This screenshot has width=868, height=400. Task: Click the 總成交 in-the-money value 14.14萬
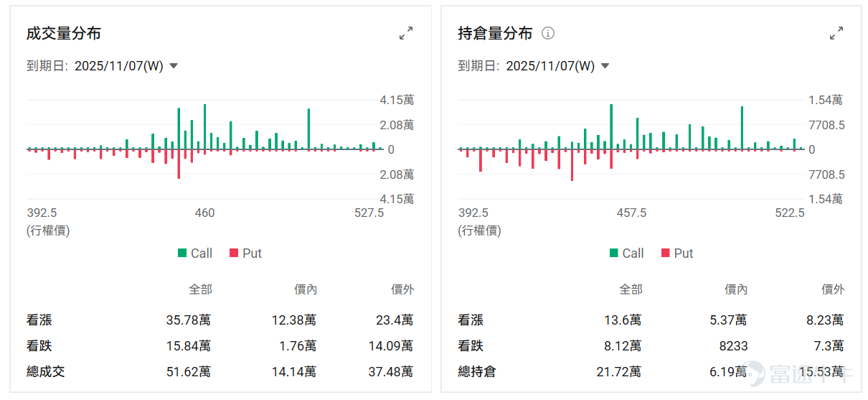pyautogui.click(x=294, y=372)
